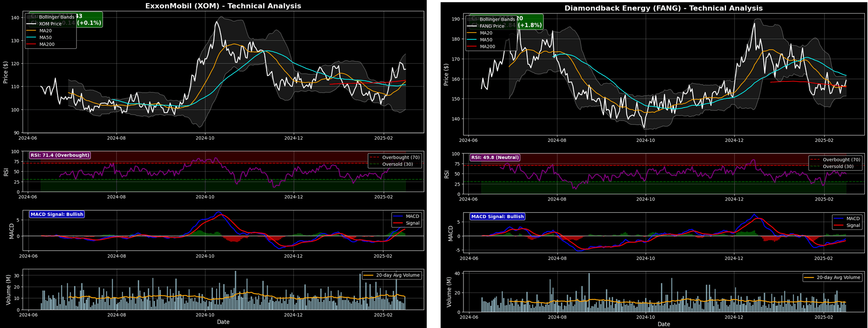
Task: Click the ExxonMobil (XOM) Technical Analysis title
Action: [x=223, y=6]
